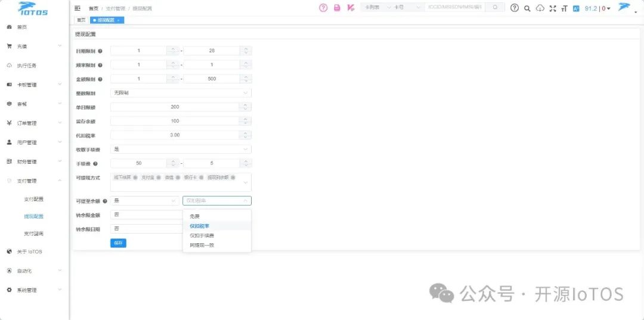Click the help icon next to 金额限制
The width and height of the screenshot is (644, 320).
click(x=101, y=79)
